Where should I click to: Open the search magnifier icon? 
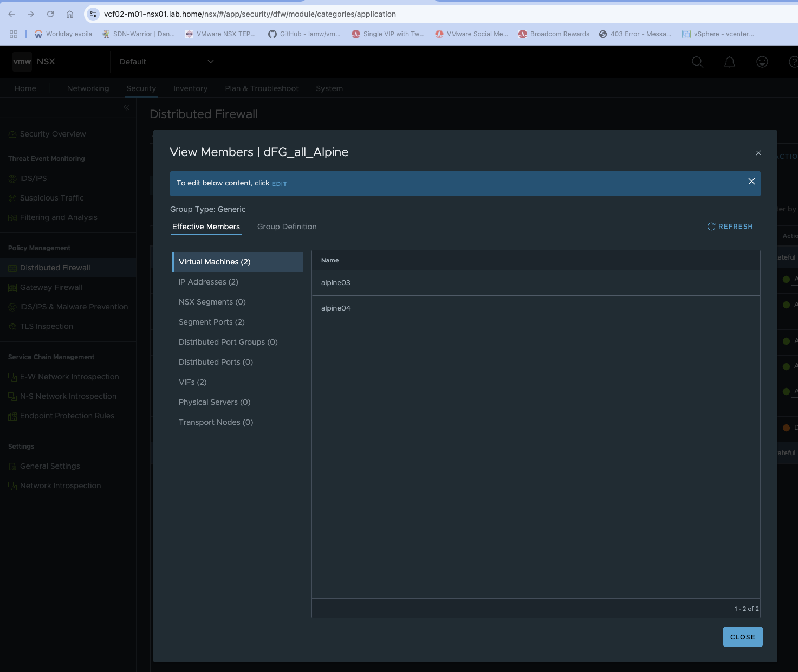[697, 62]
